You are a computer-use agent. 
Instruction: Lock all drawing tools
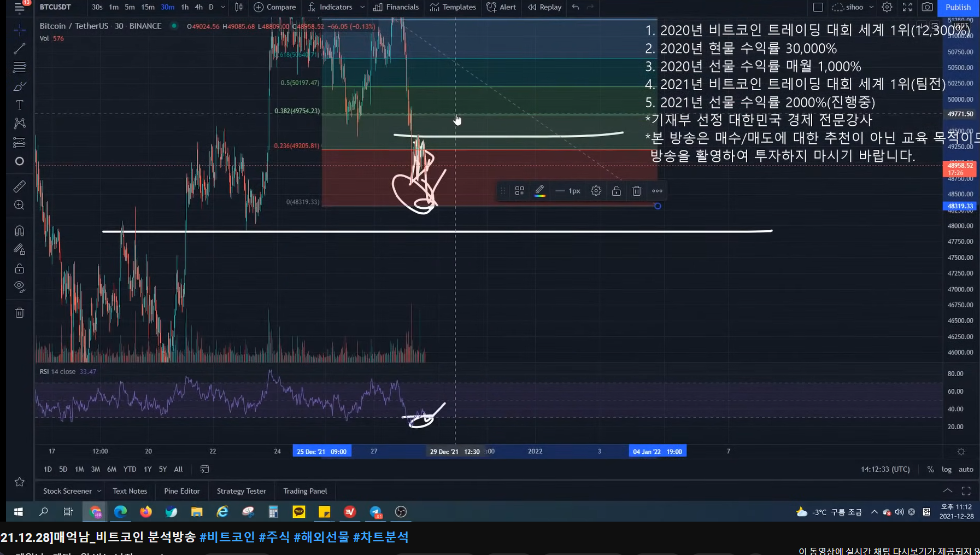[19, 268]
